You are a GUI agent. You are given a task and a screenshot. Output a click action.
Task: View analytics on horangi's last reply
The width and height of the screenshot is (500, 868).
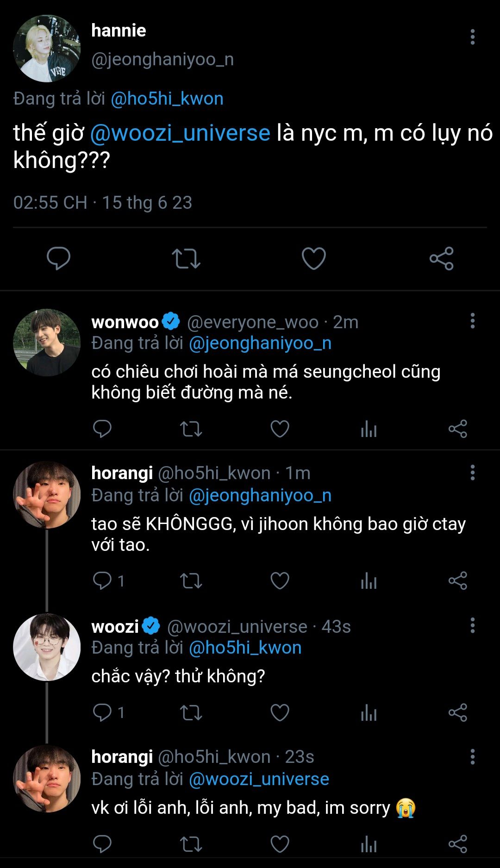(369, 844)
